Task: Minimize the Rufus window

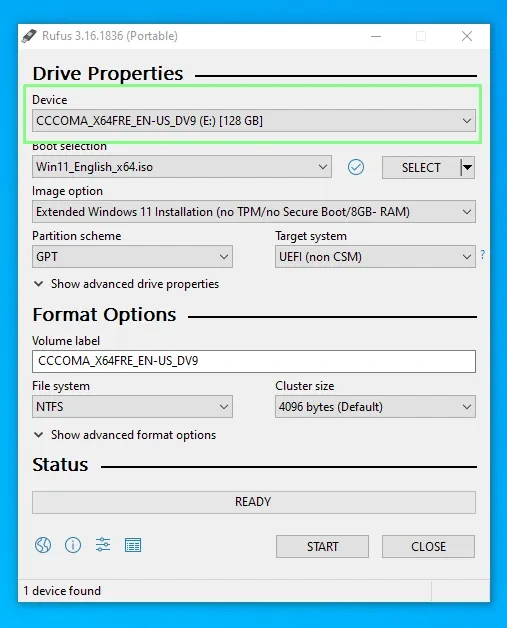Action: [x=376, y=36]
